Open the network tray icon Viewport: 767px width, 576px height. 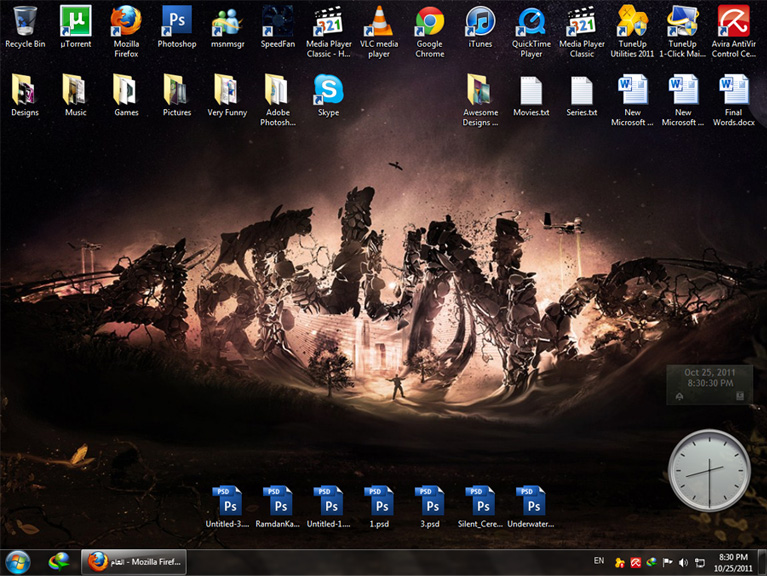[x=700, y=563]
